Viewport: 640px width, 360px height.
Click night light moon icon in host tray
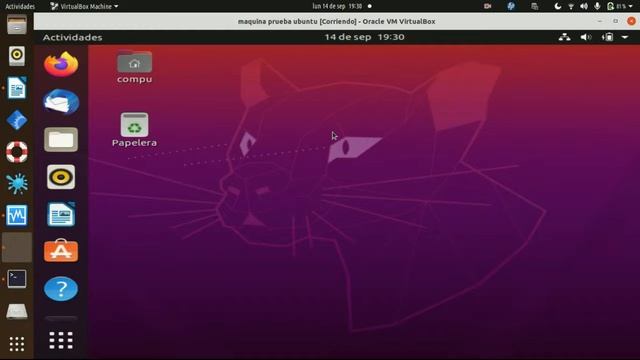tap(558, 6)
